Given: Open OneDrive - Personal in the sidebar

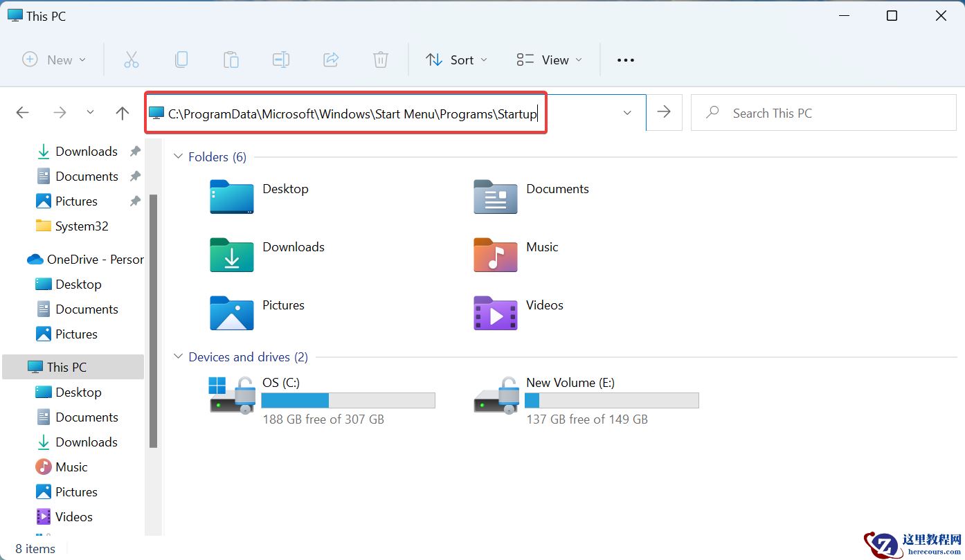Looking at the screenshot, I should pyautogui.click(x=90, y=259).
